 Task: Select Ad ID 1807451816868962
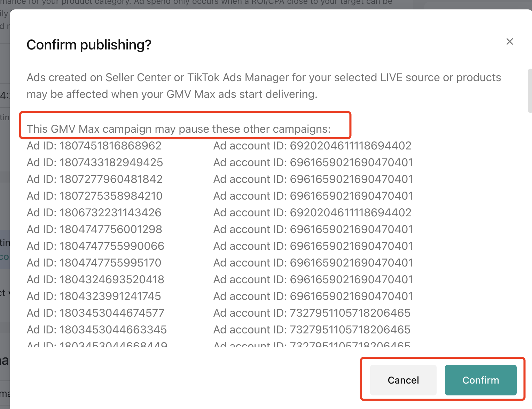point(94,146)
